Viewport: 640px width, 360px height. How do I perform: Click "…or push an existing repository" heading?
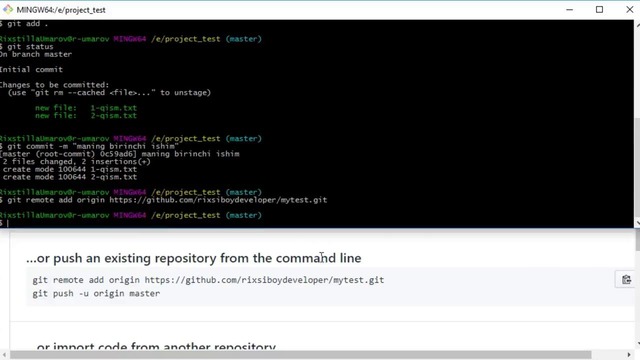[x=193, y=258]
